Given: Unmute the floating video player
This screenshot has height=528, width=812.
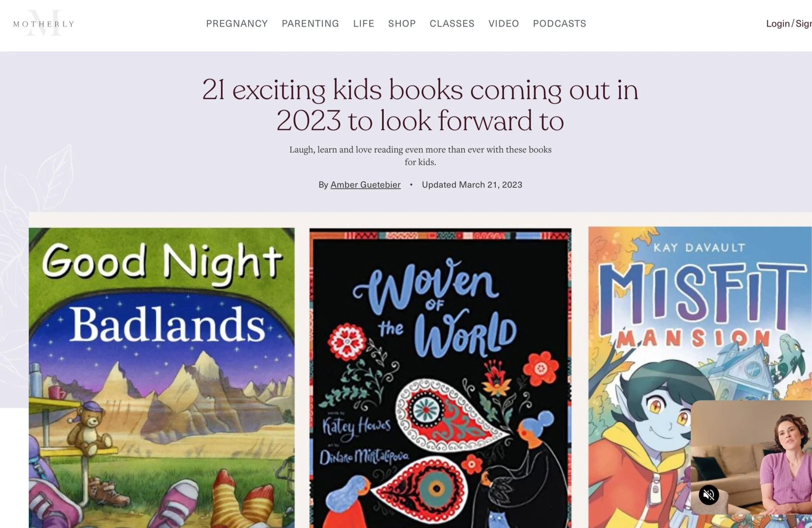Looking at the screenshot, I should point(709,495).
